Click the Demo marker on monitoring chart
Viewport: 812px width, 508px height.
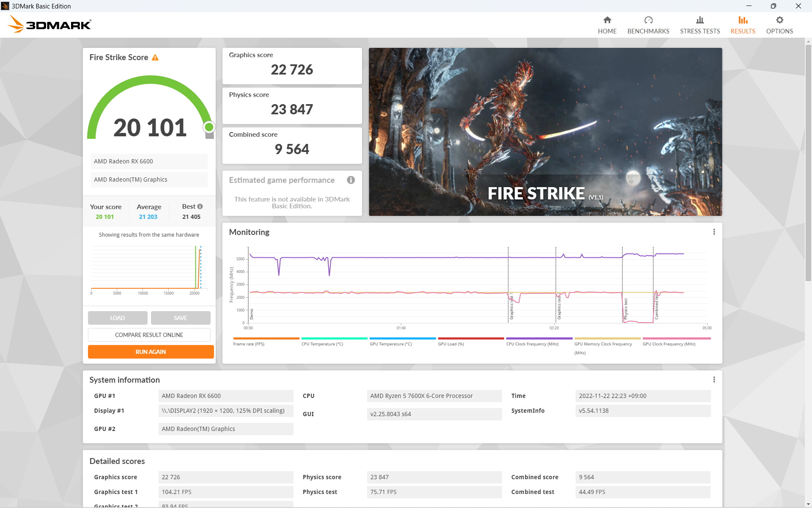(x=252, y=314)
